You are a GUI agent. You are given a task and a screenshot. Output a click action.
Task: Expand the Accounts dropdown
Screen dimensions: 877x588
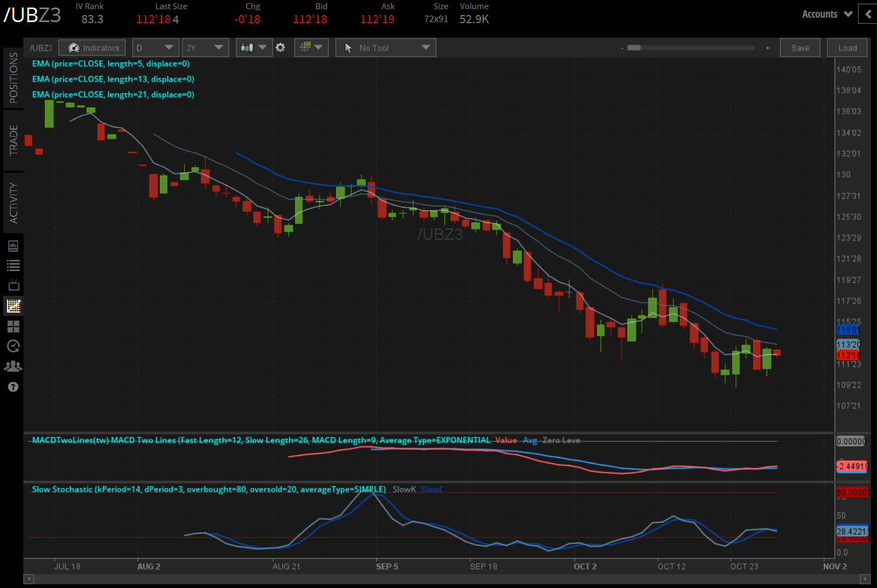pos(827,15)
